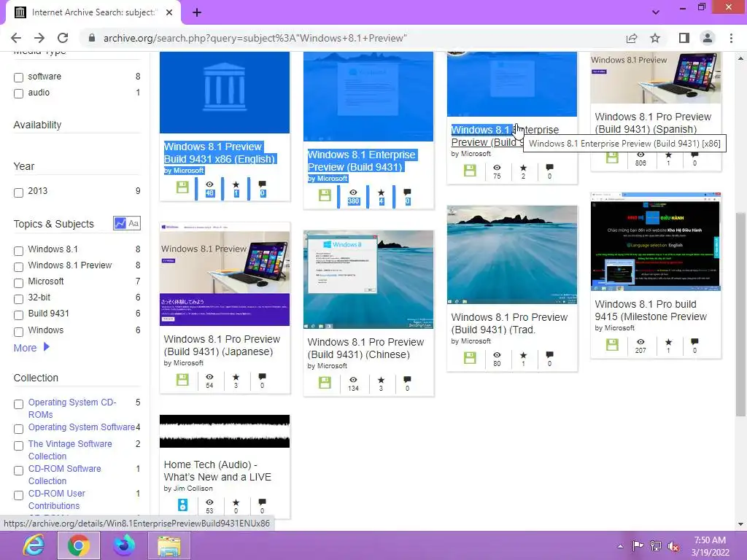Open Windows 8.1 Preview Build 9431 x86 (English)
The width and height of the screenshot is (747, 560).
(x=219, y=152)
